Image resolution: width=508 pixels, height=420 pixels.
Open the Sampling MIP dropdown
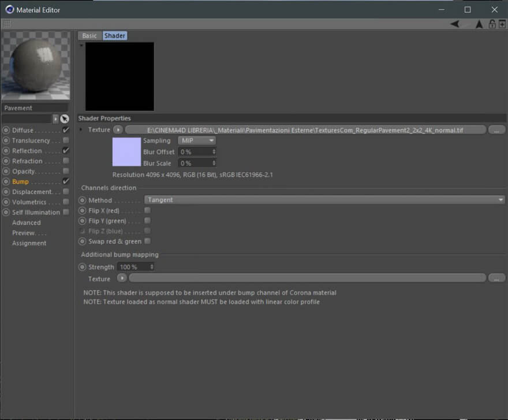coord(197,140)
